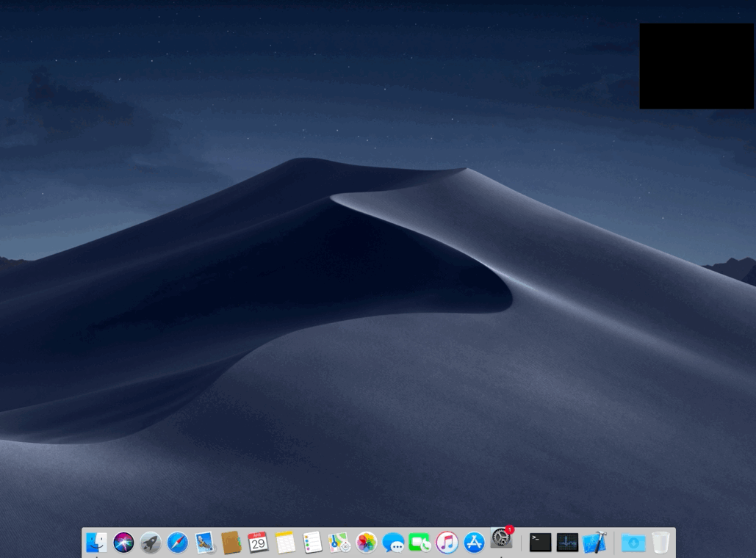
Task: Launch FaceTime from the Dock
Action: pos(420,543)
